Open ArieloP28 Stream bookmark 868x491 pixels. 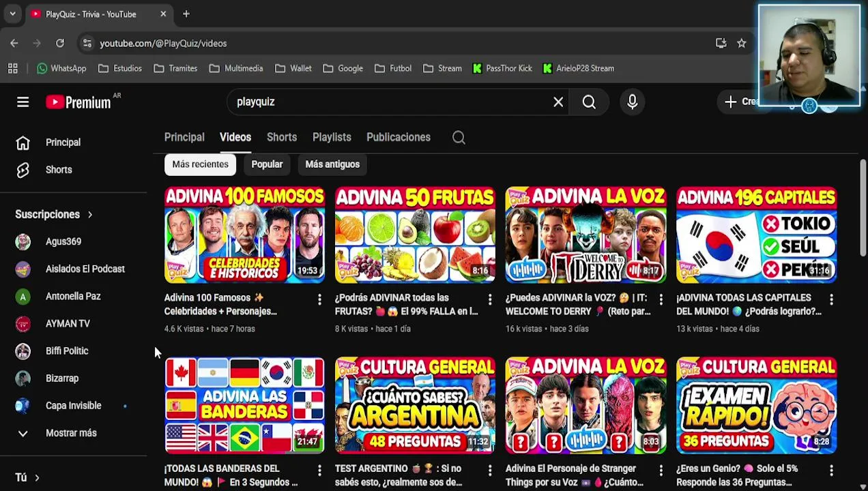(x=579, y=68)
